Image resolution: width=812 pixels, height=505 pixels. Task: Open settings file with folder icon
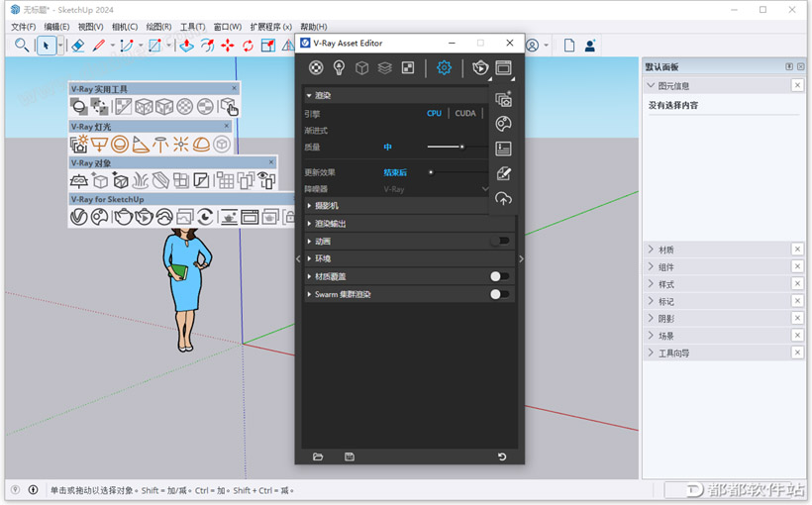(x=318, y=456)
